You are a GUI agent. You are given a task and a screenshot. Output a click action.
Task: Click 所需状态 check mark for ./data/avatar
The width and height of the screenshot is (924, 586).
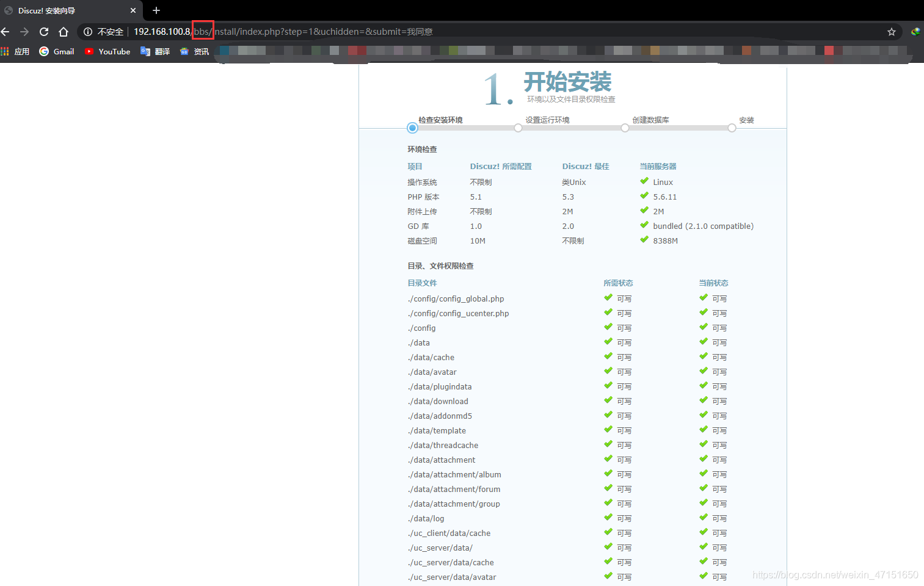click(608, 371)
